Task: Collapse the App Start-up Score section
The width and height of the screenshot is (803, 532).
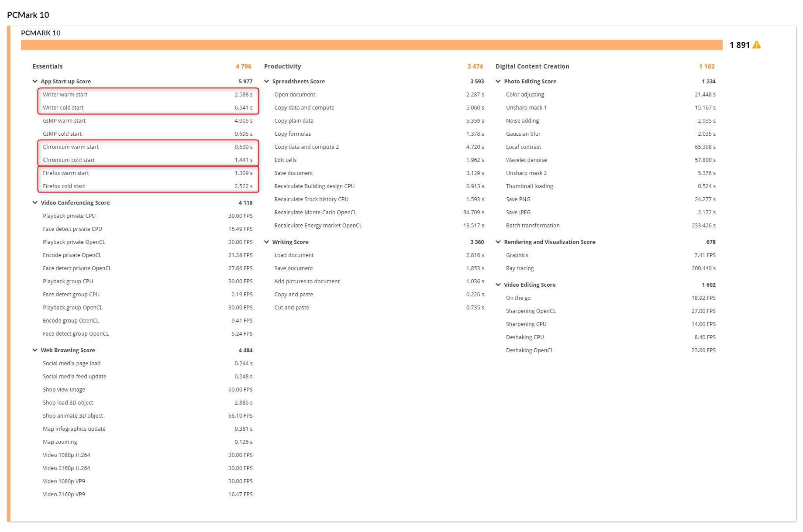Action: [35, 81]
